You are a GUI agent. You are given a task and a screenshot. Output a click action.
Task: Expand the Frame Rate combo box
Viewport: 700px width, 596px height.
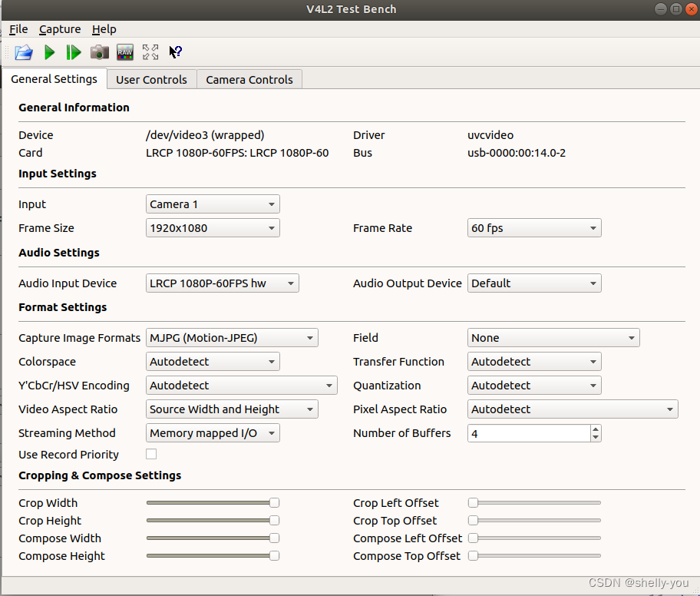pyautogui.click(x=534, y=228)
